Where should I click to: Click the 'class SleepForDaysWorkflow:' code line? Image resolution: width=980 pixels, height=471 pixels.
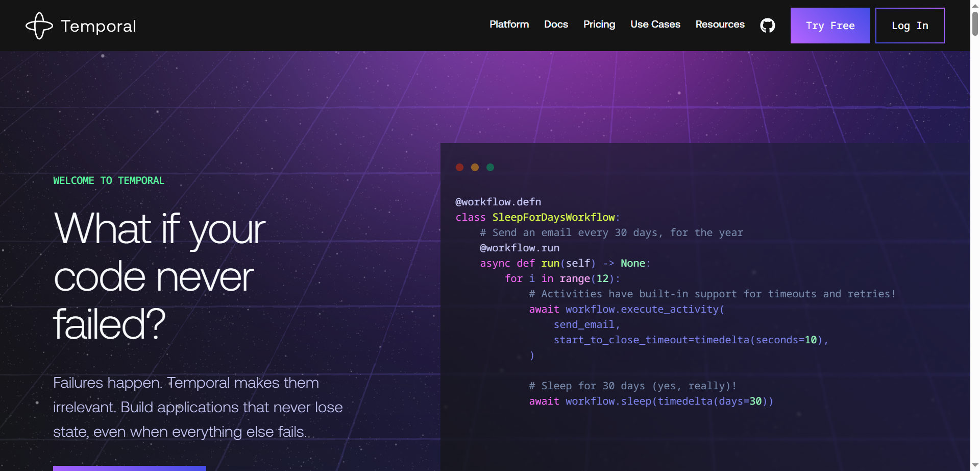click(537, 217)
